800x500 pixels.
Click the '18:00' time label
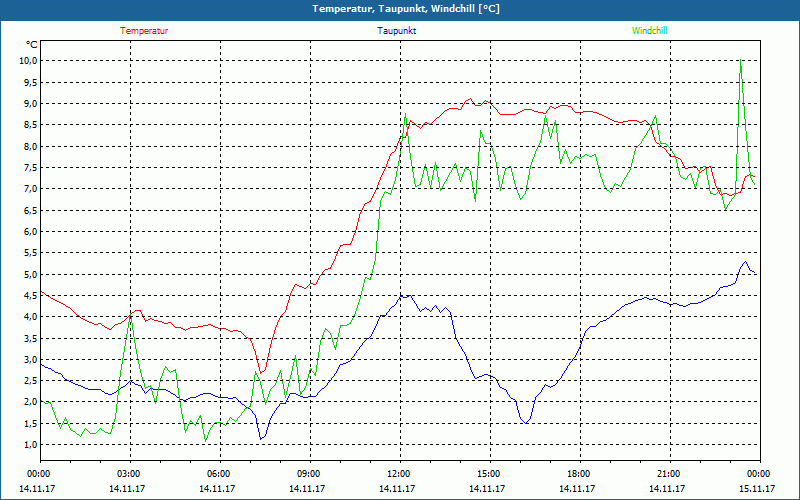click(580, 474)
